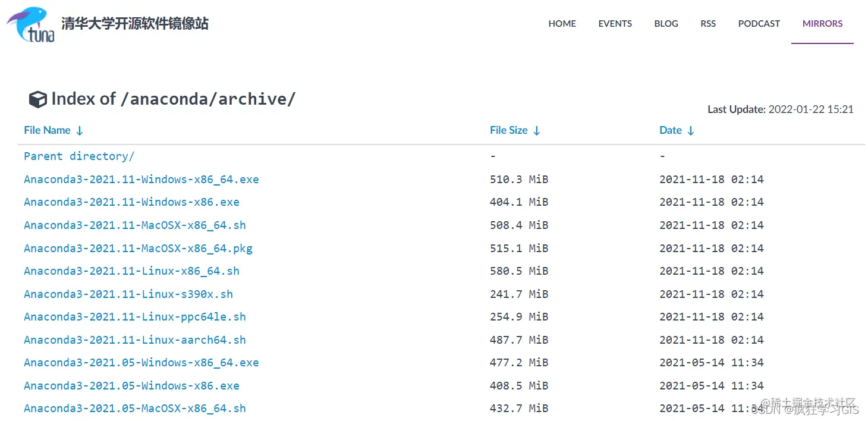Click date of Anaconda3-2021.11-Windows-x86_64.exe row
Screen dimensions: 868x421
pyautogui.click(x=712, y=180)
